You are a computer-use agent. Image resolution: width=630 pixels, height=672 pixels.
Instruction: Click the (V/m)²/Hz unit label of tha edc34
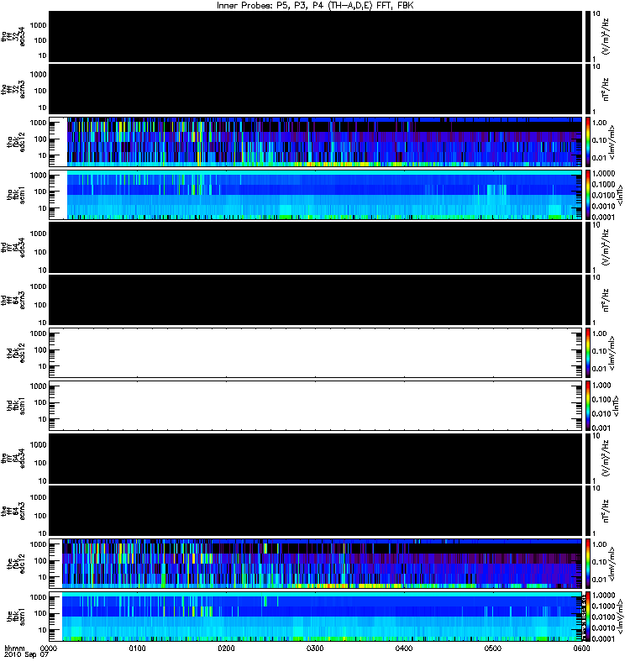[606, 37]
